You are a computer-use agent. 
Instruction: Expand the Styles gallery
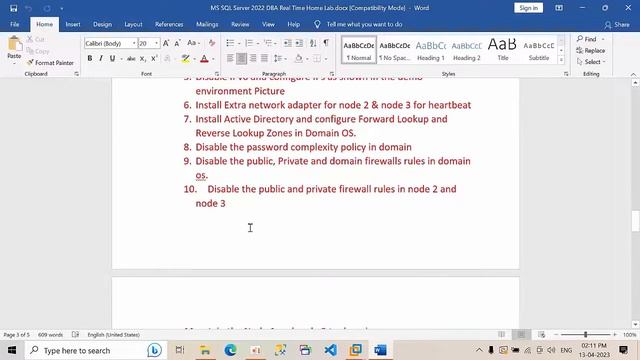561,60
